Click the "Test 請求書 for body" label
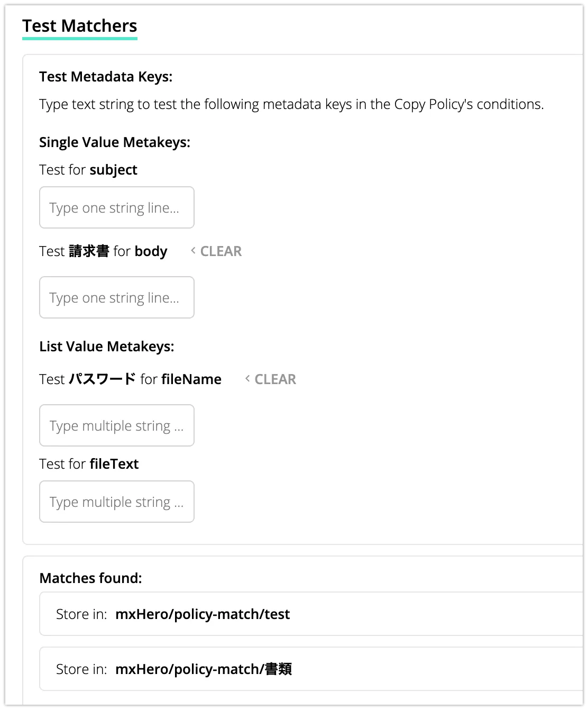Screen dimensions: 588x710 [x=103, y=251]
